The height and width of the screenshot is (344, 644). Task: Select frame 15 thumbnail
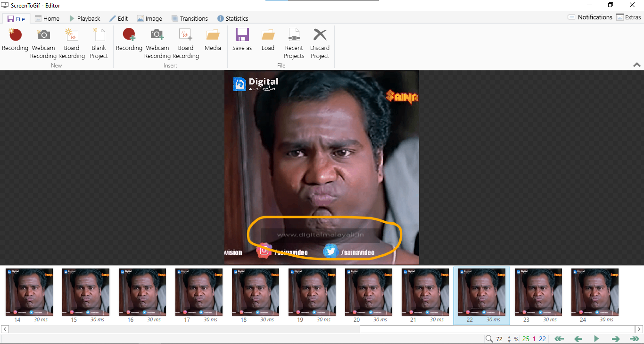[x=86, y=296]
